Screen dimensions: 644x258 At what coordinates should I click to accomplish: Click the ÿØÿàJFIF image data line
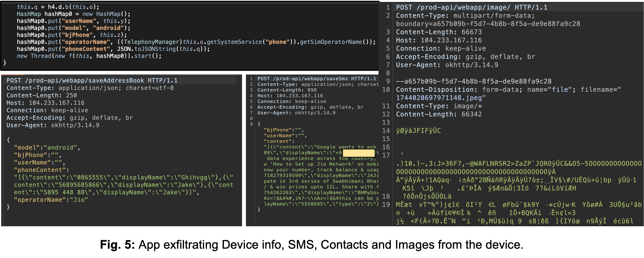click(x=418, y=131)
